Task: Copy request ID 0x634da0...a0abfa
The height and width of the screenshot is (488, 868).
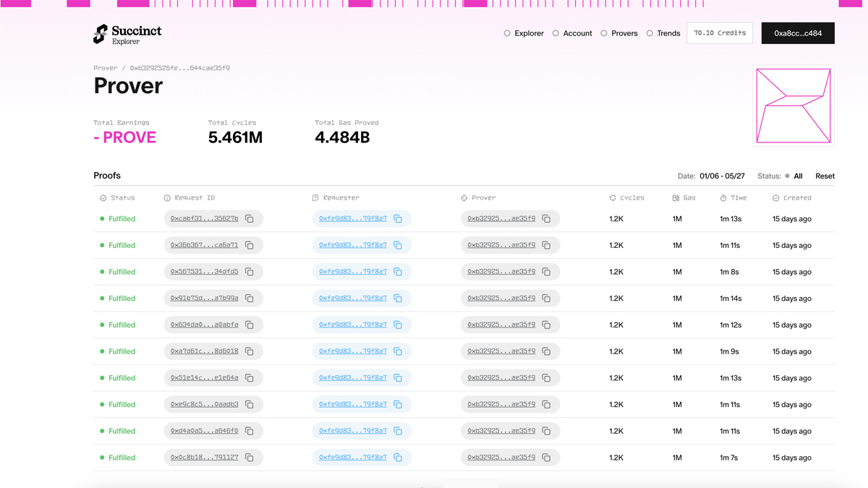Action: tap(250, 325)
